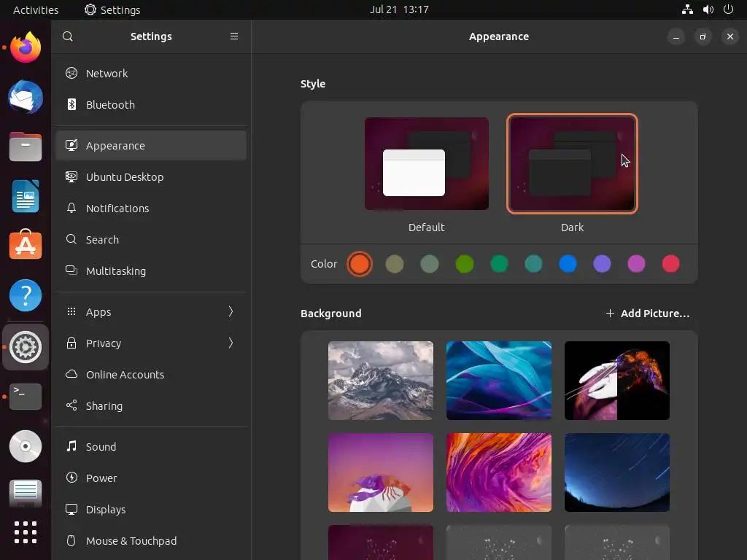Image resolution: width=747 pixels, height=560 pixels.
Task: Select the purple-orange jellyfish wallpaper
Action: pos(381,472)
